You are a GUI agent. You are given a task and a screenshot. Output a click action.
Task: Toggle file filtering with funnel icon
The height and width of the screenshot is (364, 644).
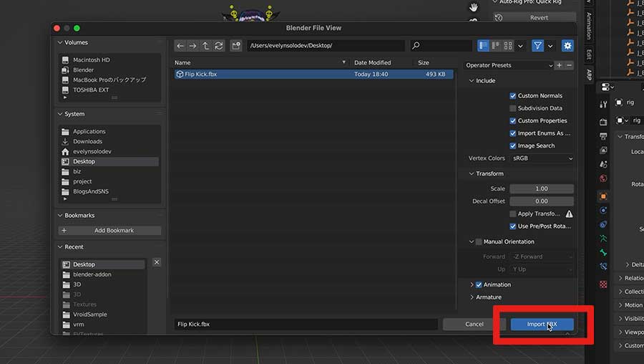coord(537,46)
